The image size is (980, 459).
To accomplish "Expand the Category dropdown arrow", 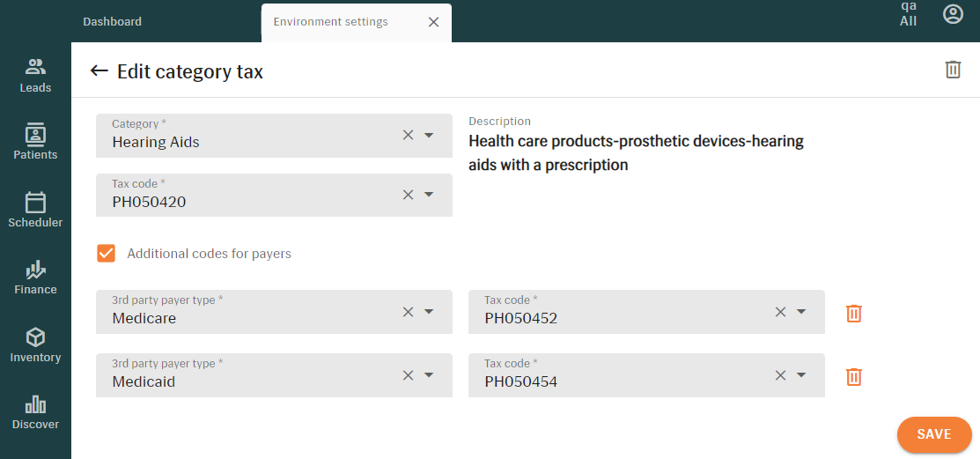I will (429, 135).
